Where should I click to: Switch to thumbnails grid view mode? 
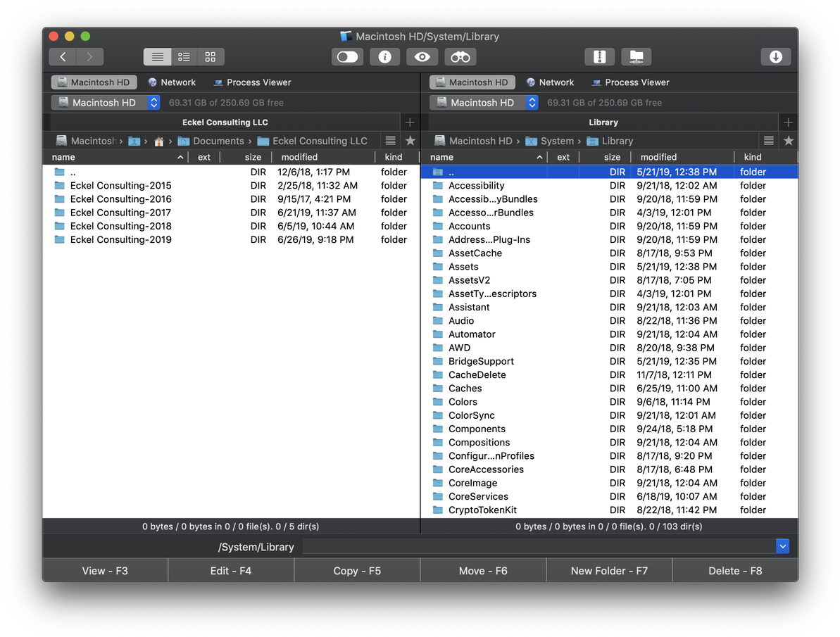pyautogui.click(x=211, y=57)
